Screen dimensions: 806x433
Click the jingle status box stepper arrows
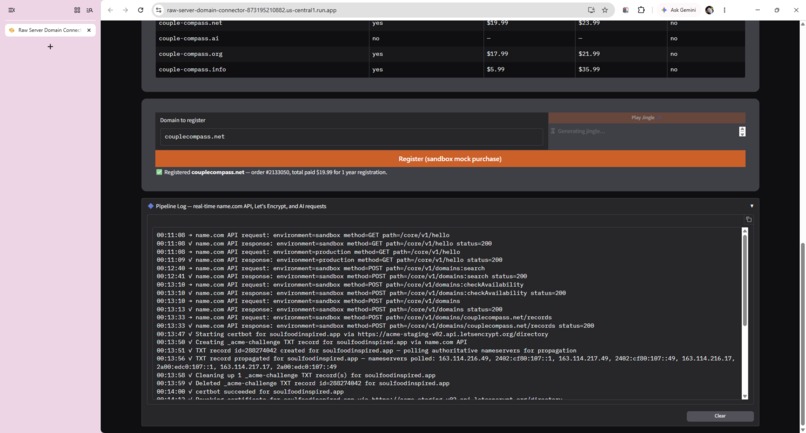click(742, 132)
